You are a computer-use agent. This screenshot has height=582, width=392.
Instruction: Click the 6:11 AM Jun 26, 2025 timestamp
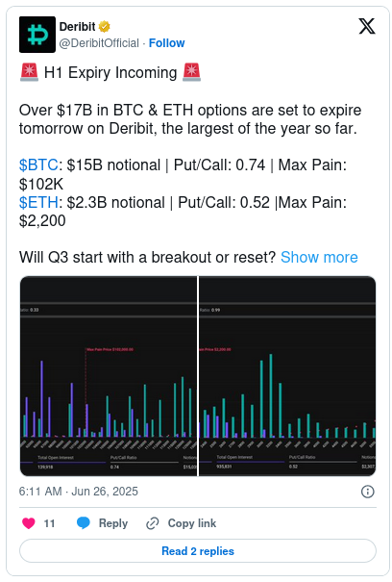tap(78, 492)
